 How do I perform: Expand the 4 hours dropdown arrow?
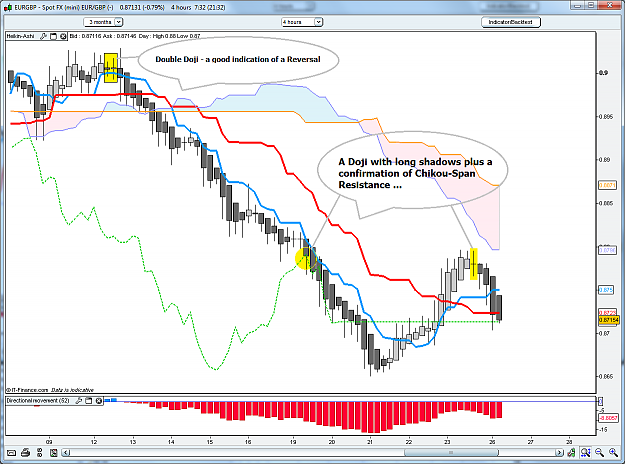point(318,22)
